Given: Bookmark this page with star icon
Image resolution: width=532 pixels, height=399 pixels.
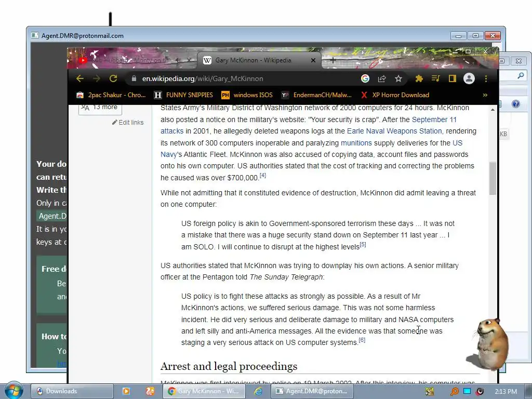Looking at the screenshot, I should [398, 79].
